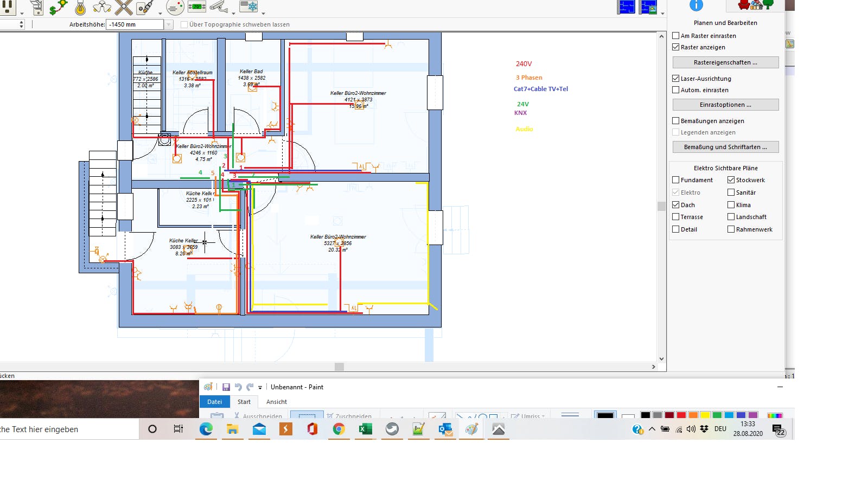Pick the security camera tool

(219, 7)
